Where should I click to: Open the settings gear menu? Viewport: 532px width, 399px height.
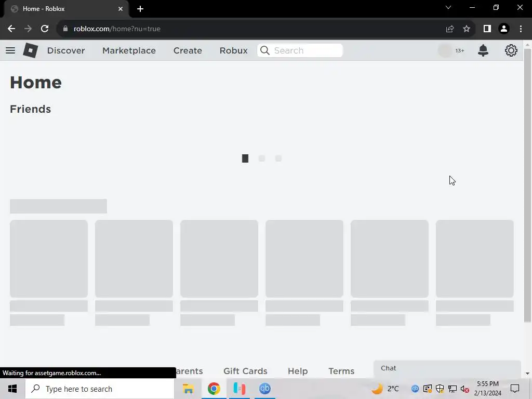(511, 50)
